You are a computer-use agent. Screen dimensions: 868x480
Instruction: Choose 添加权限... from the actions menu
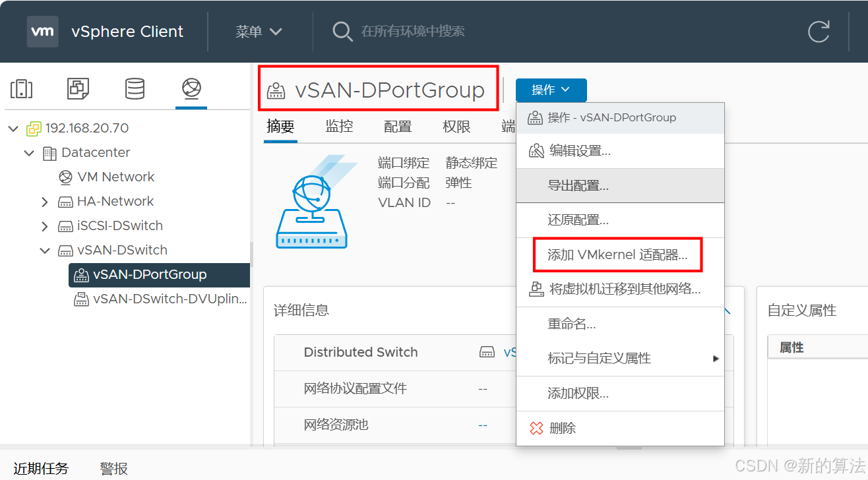point(620,394)
